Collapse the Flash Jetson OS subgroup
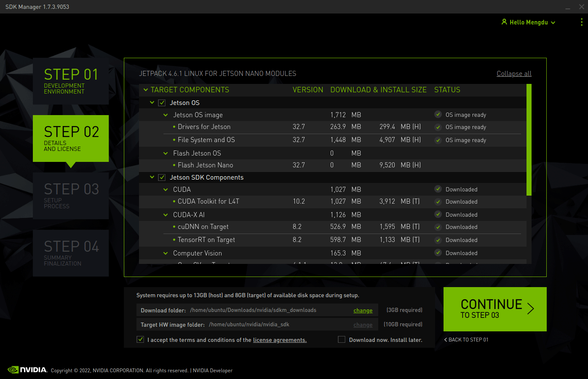588x379 pixels. coord(166,153)
